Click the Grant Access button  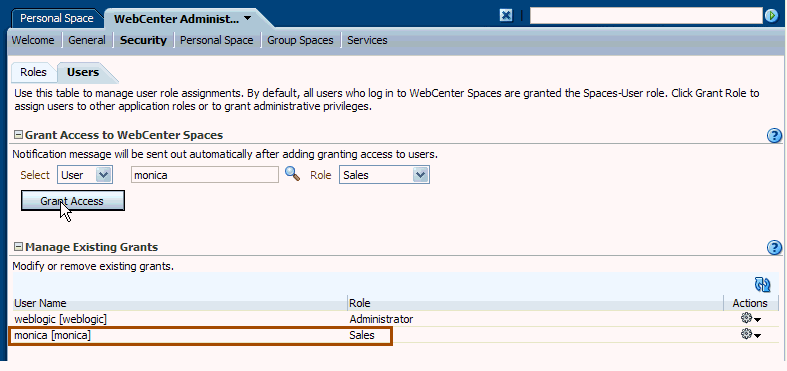(72, 201)
